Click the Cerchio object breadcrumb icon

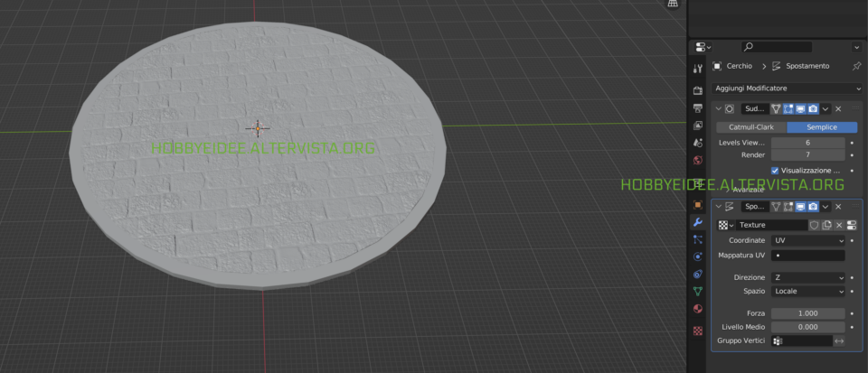(717, 66)
